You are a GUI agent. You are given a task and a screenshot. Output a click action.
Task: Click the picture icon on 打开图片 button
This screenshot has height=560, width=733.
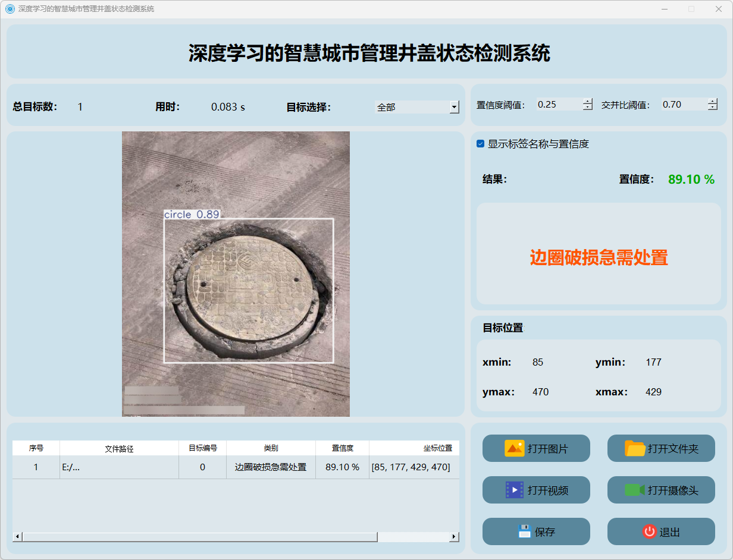click(x=514, y=448)
